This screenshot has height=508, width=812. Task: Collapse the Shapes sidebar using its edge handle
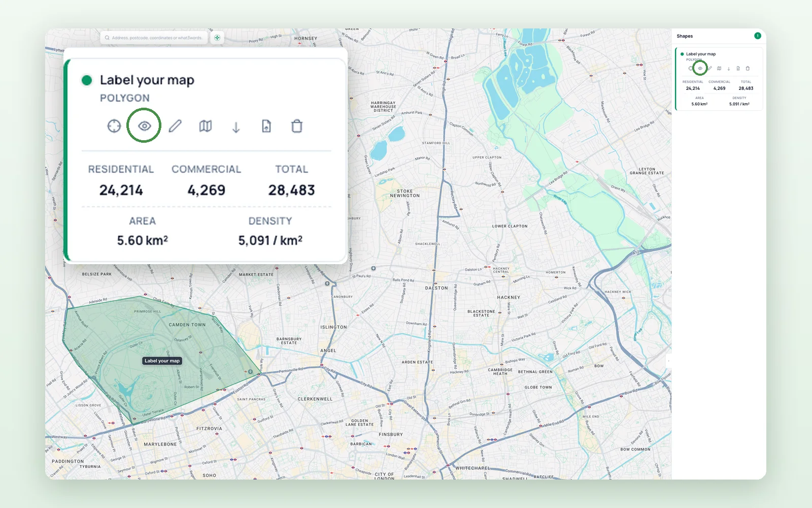[668, 361]
